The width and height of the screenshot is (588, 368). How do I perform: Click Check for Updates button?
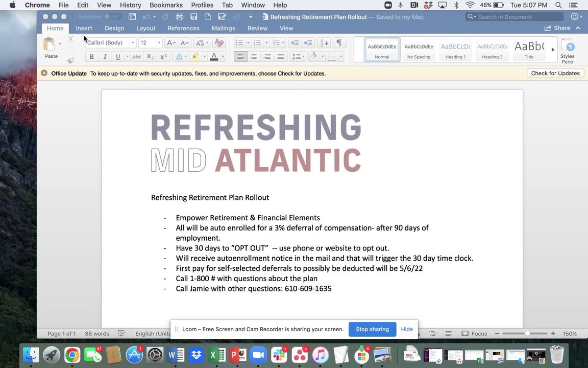[555, 73]
